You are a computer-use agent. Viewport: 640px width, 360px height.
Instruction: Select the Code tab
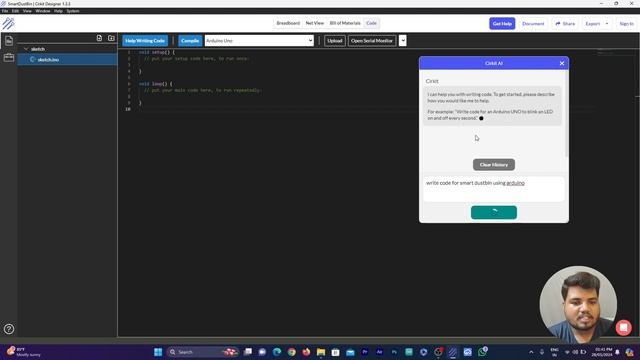pyautogui.click(x=371, y=23)
